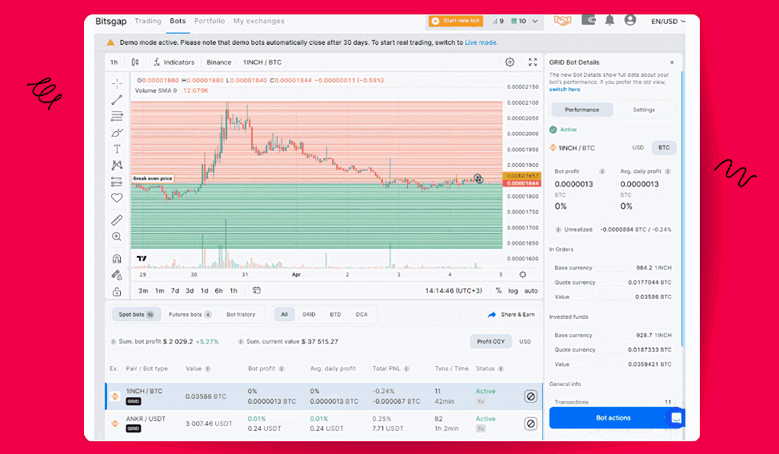
Task: Select the 7d date range
Action: click(175, 291)
